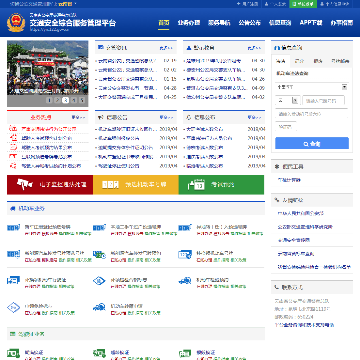Click the 个人登录 link in top bar
The image size is (360, 360).
pos(276,4)
